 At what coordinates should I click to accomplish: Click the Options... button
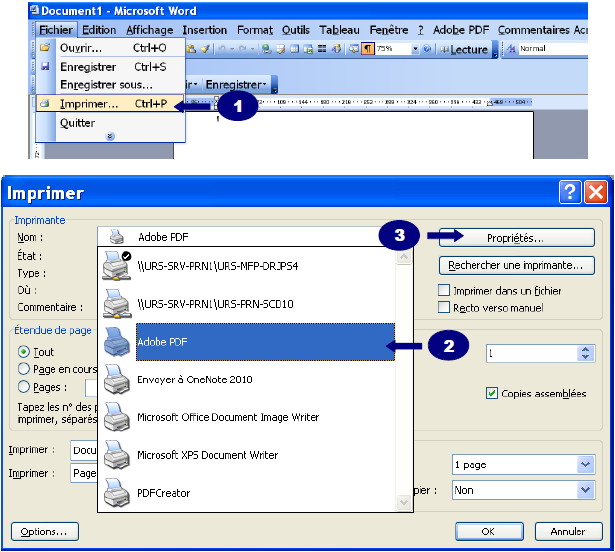(45, 532)
